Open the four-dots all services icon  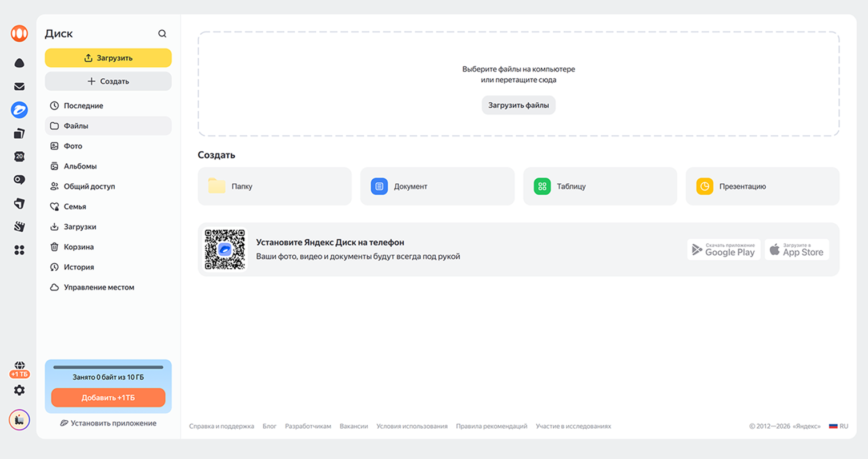tap(19, 250)
